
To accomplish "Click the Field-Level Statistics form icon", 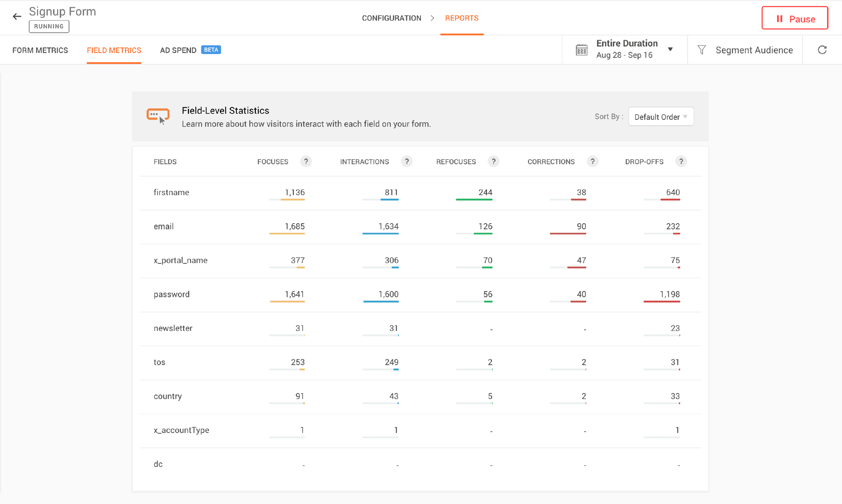I will pos(158,116).
